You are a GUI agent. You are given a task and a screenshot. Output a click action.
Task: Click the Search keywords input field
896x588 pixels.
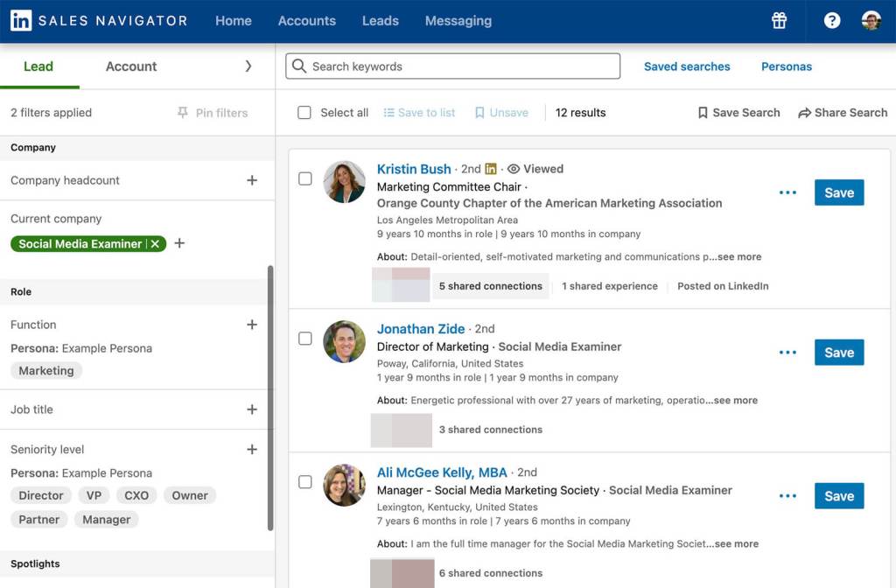(453, 66)
